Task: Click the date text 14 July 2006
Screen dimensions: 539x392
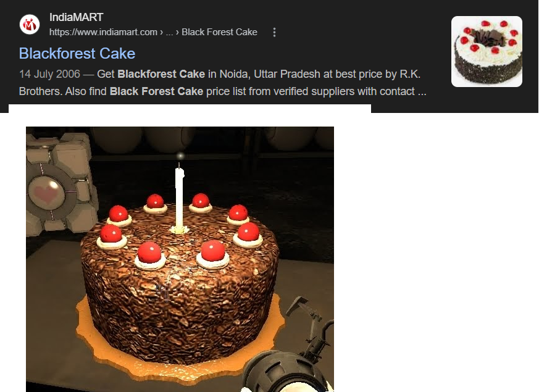Action: 49,74
